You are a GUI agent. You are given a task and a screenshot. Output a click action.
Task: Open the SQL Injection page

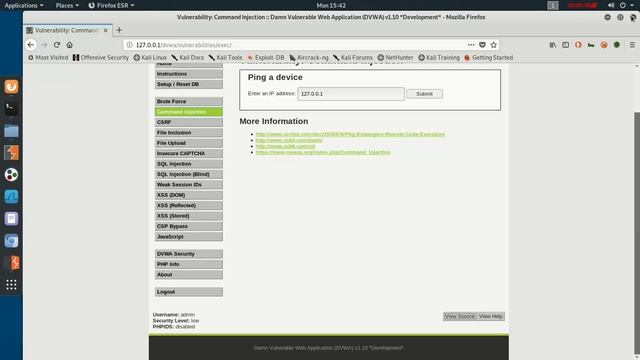tap(189, 164)
